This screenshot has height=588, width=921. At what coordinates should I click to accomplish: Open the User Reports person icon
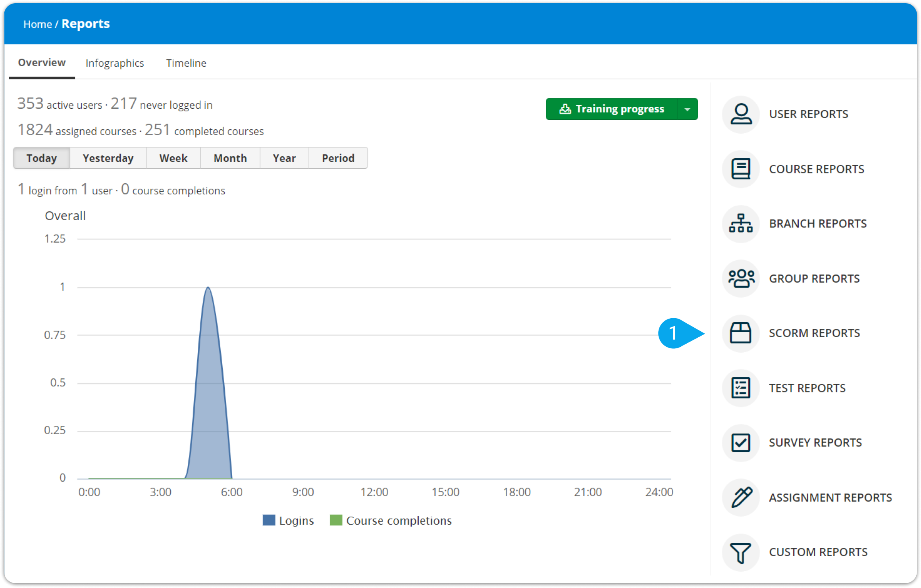point(740,114)
